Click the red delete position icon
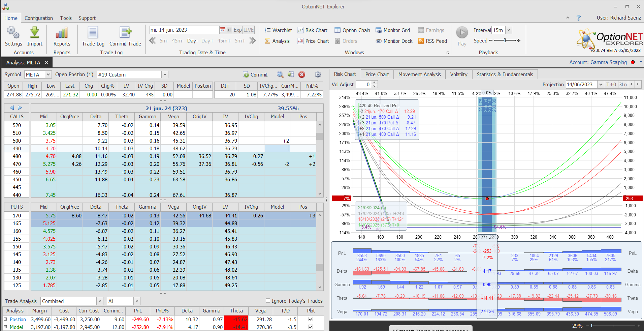 click(x=302, y=74)
